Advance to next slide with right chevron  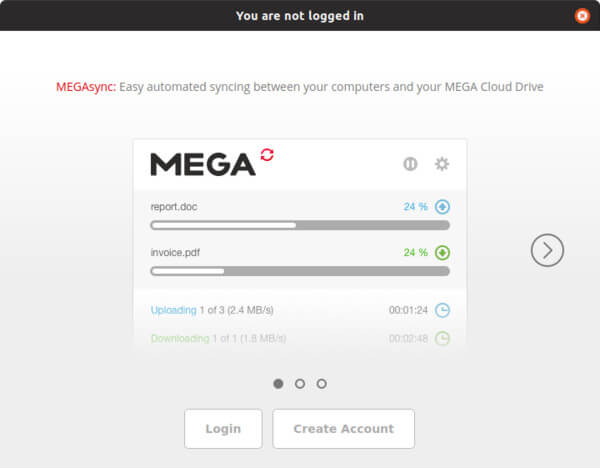point(547,250)
